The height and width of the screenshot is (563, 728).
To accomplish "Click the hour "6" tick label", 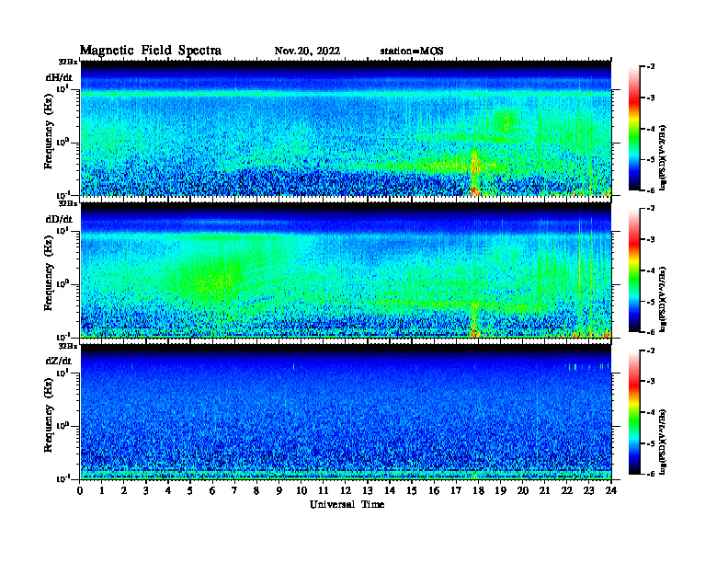I will [x=212, y=491].
